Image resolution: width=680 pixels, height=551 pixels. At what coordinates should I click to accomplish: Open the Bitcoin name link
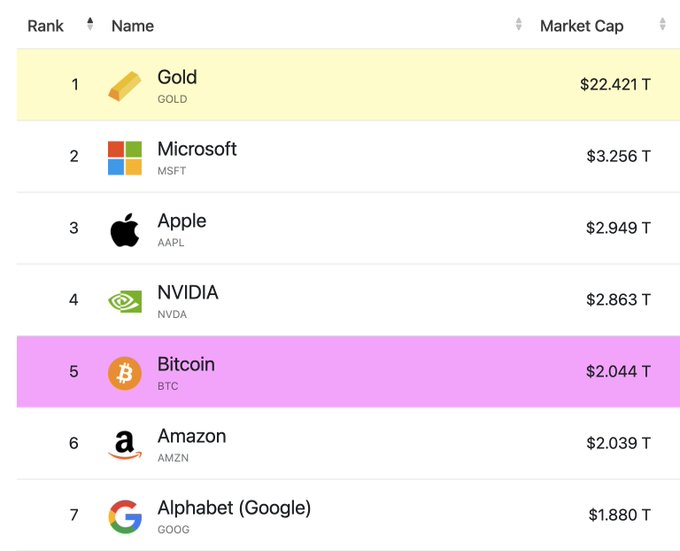(186, 364)
